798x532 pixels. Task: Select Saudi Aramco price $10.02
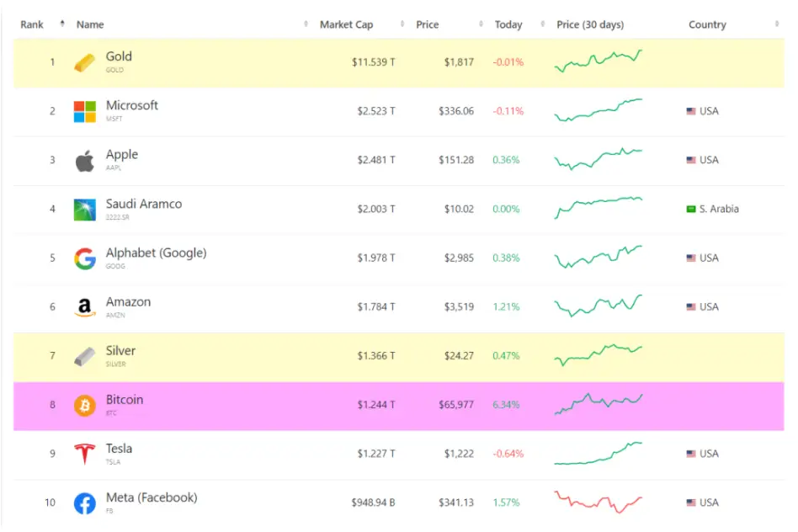459,209
